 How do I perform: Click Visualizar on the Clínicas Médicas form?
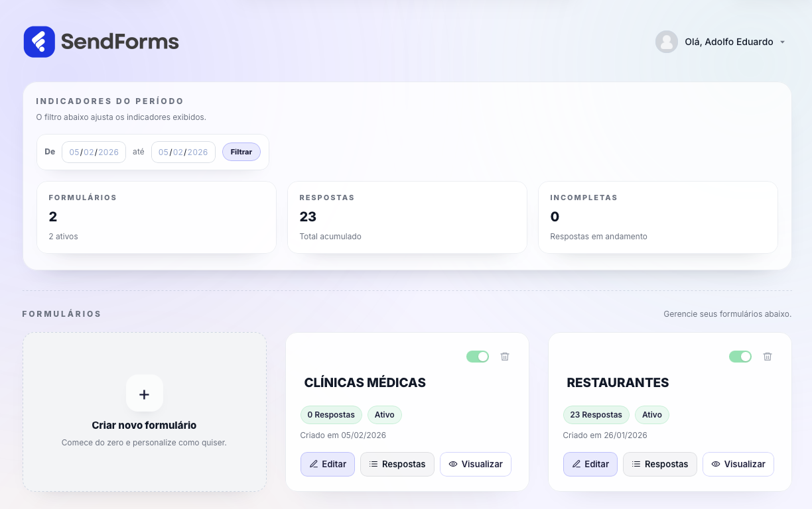tap(476, 464)
